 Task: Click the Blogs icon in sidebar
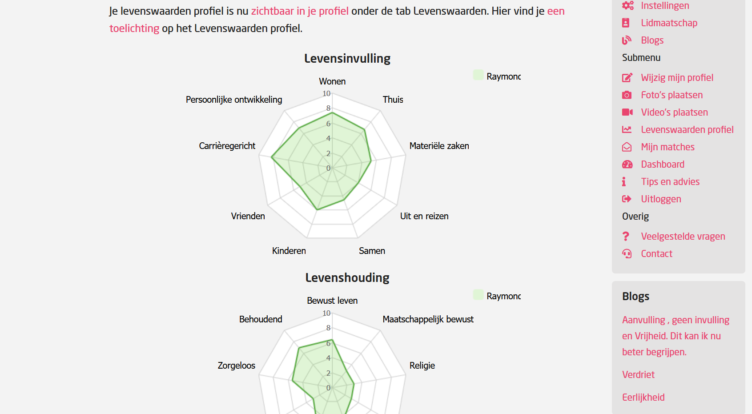(627, 40)
